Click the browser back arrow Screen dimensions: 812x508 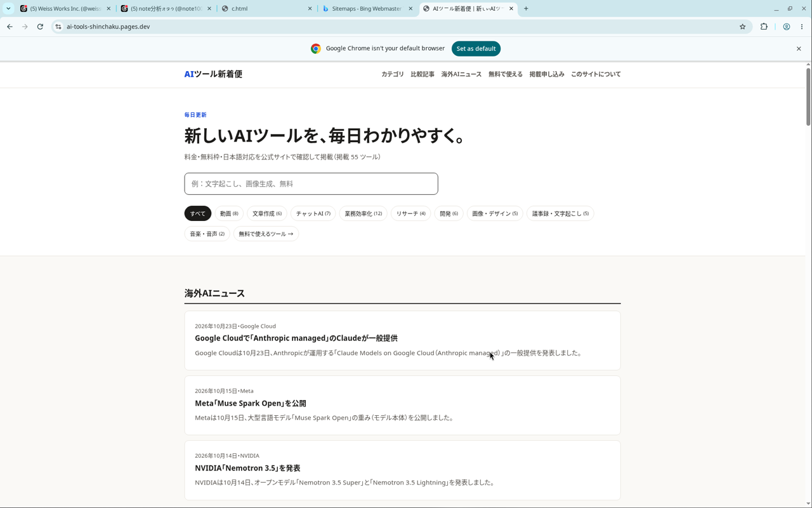point(10,27)
